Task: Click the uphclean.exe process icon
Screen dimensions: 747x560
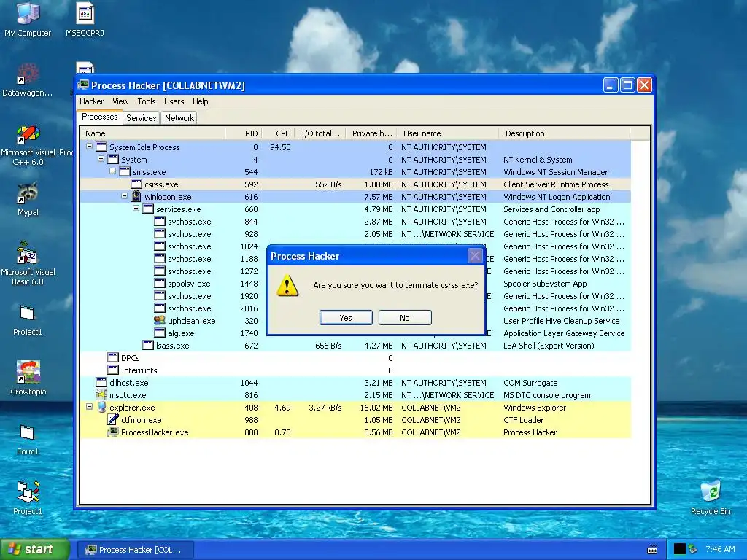Action: [x=160, y=321]
